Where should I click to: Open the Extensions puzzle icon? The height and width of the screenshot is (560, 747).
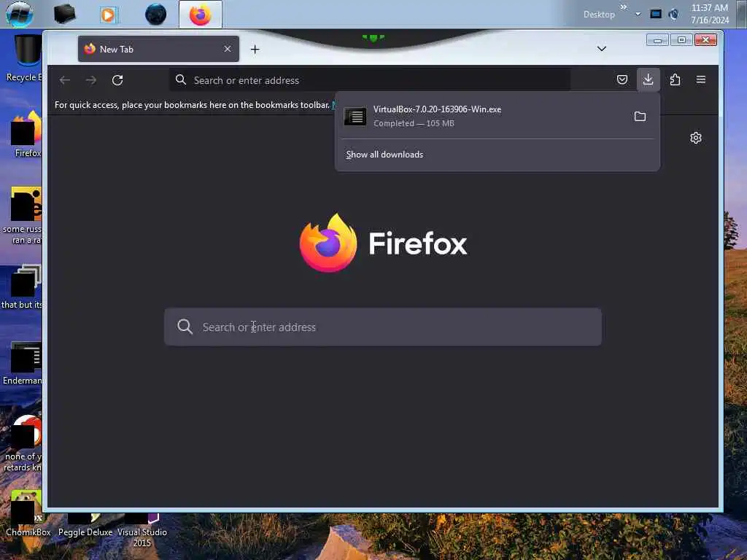coord(675,79)
